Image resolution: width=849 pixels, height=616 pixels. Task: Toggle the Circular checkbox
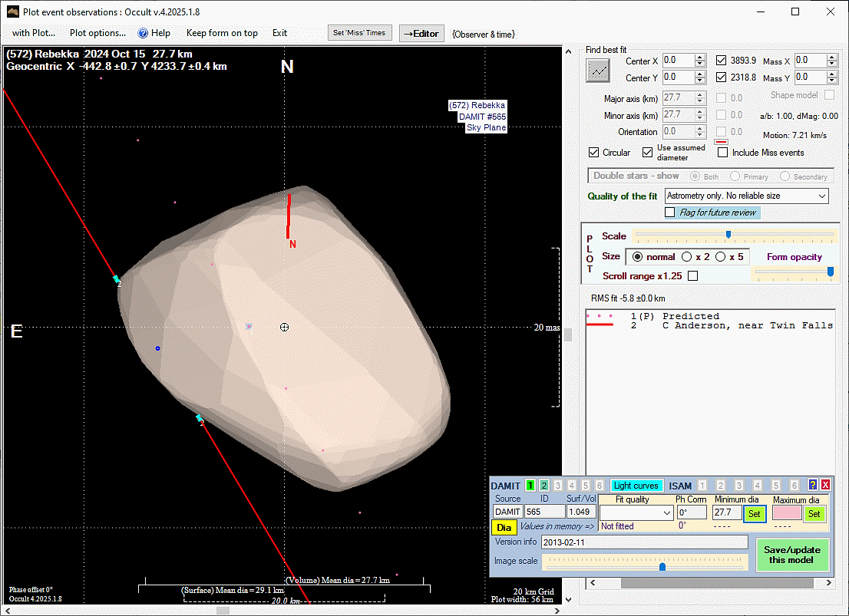pyautogui.click(x=594, y=153)
